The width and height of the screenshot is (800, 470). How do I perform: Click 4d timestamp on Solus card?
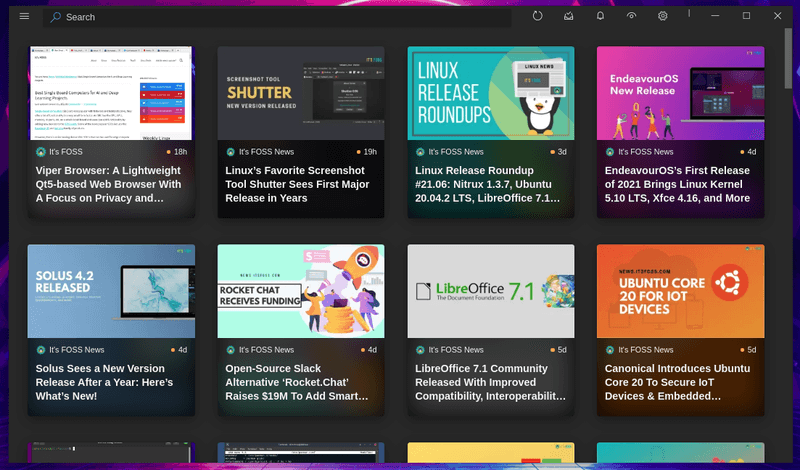point(182,350)
